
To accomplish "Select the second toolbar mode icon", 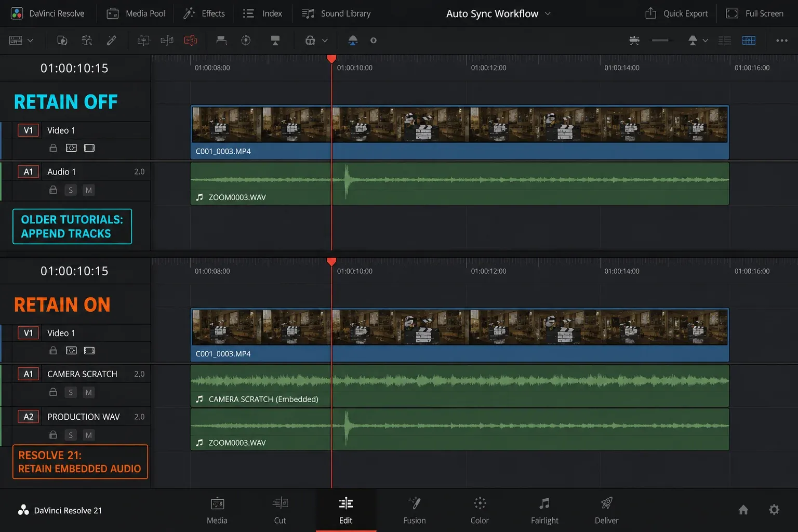I will (62, 41).
